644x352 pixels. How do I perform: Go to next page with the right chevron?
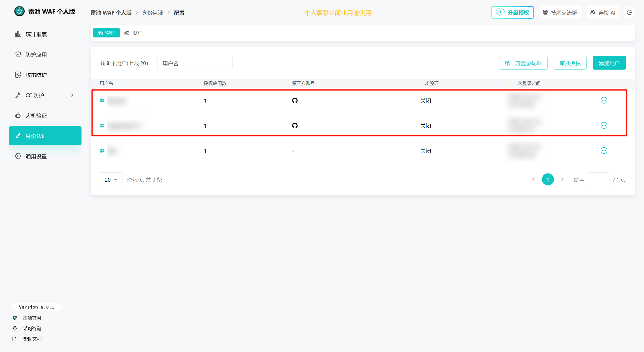pos(562,179)
